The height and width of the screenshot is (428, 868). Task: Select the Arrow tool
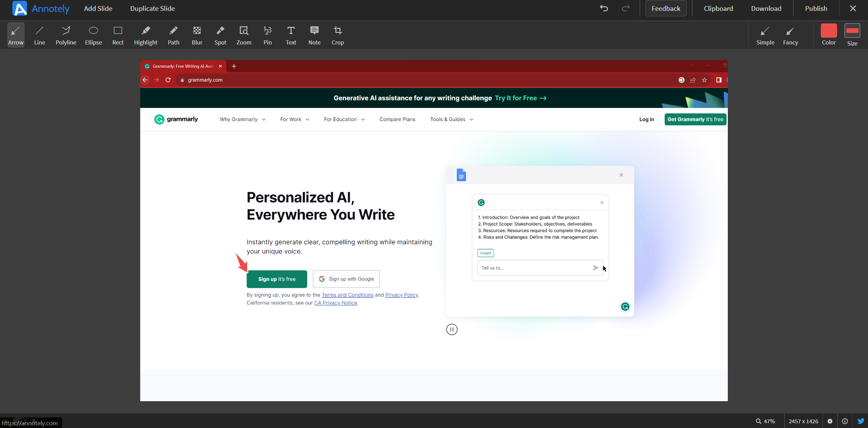click(16, 35)
